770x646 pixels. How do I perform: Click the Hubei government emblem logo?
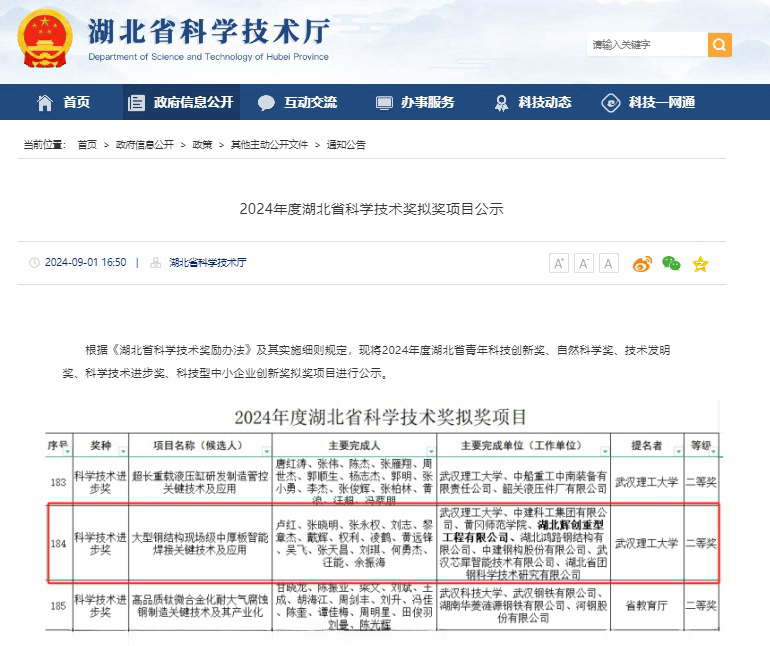pyautogui.click(x=44, y=36)
